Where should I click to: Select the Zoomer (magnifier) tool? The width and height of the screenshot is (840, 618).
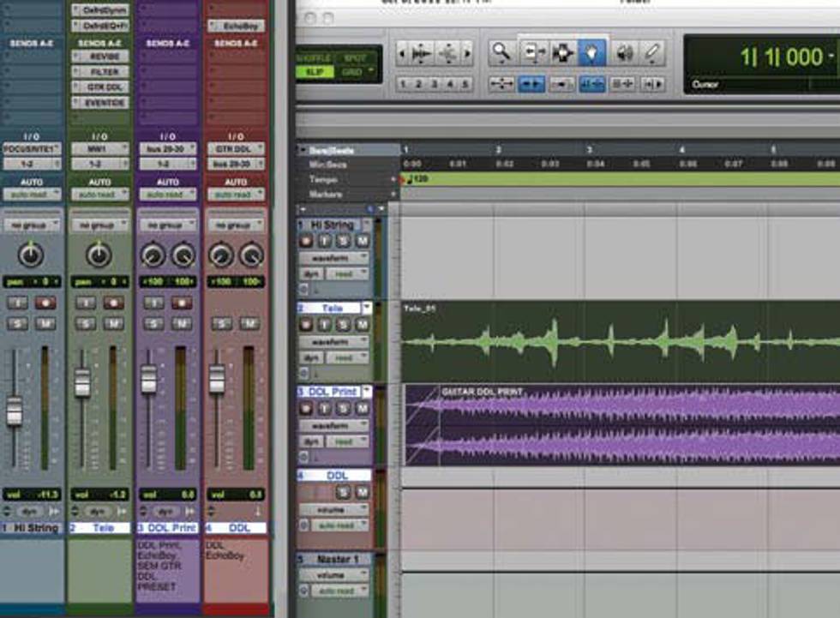501,52
